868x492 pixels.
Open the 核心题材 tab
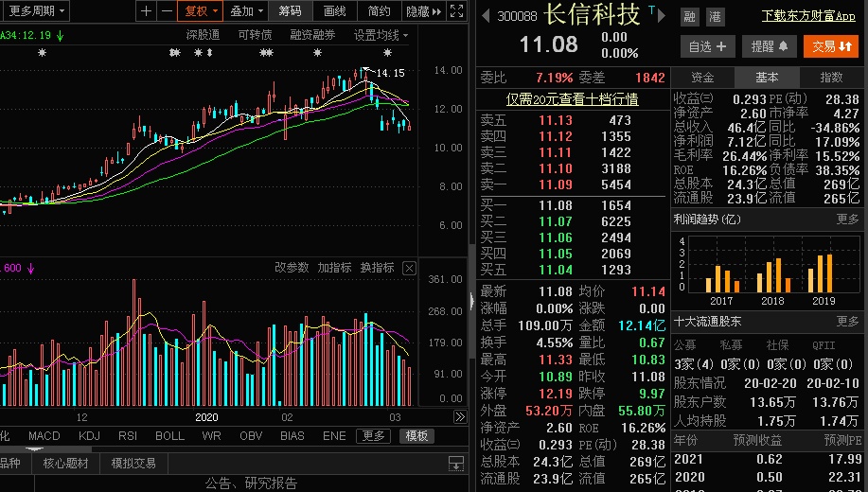(x=65, y=464)
